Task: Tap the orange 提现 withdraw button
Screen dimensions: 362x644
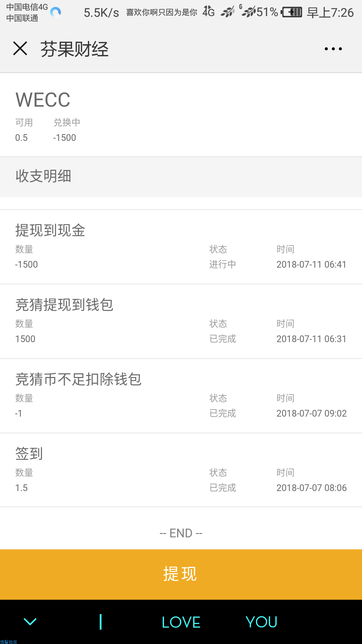Action: (x=181, y=574)
